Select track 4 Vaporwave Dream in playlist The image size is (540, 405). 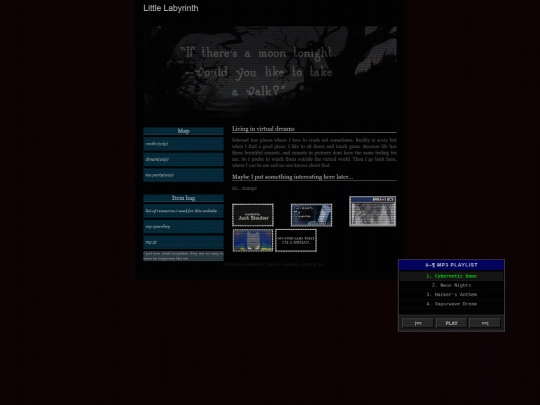point(451,304)
